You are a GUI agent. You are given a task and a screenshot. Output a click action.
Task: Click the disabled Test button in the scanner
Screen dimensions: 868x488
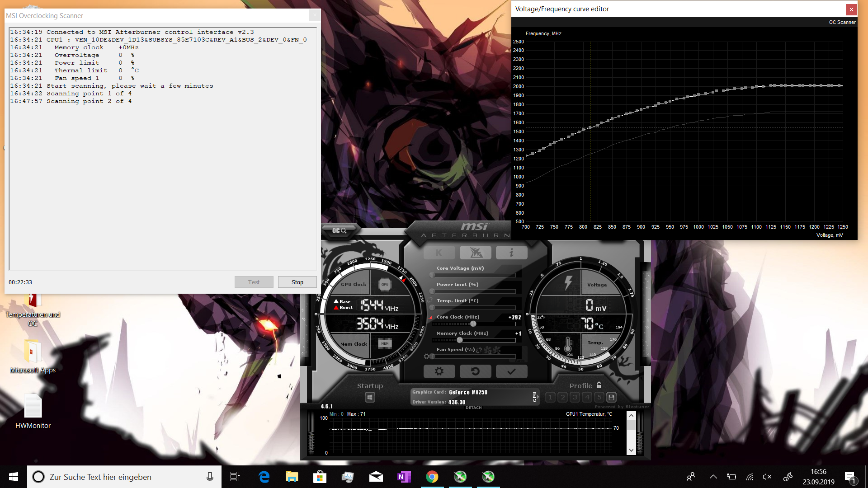tap(254, 282)
